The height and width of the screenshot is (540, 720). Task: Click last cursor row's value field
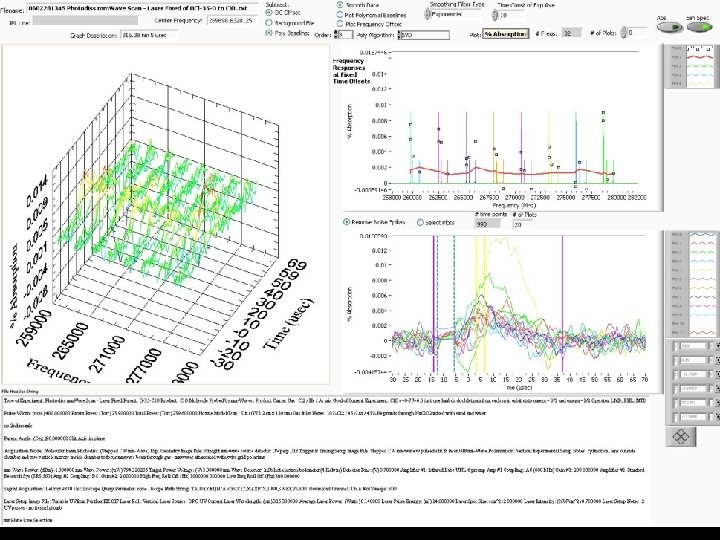693,417
